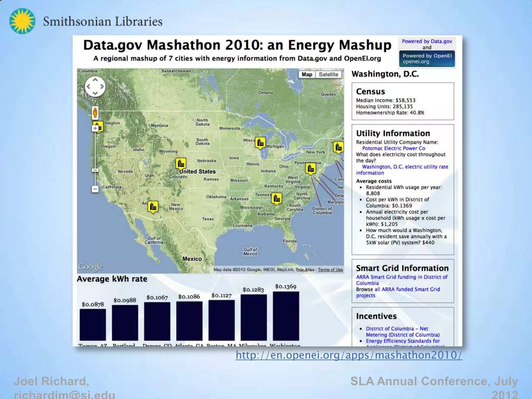Image resolution: width=532 pixels, height=399 pixels.
Task: Open Washington D.C. electric utility rate information link
Action: [x=402, y=170]
